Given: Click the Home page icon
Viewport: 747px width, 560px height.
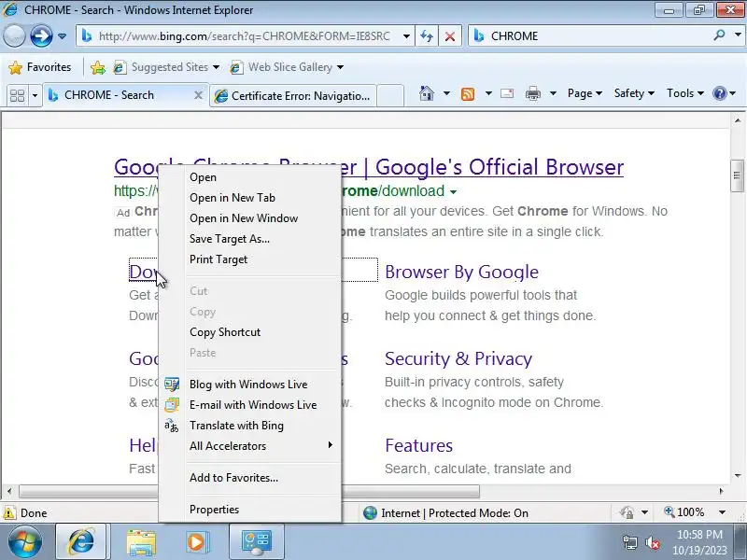Looking at the screenshot, I should coord(427,93).
